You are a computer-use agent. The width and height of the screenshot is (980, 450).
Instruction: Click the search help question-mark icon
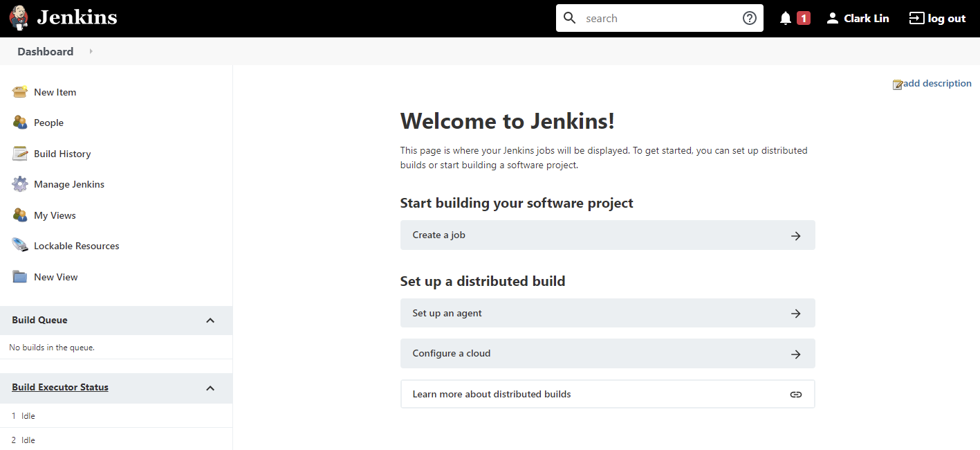[x=750, y=19]
